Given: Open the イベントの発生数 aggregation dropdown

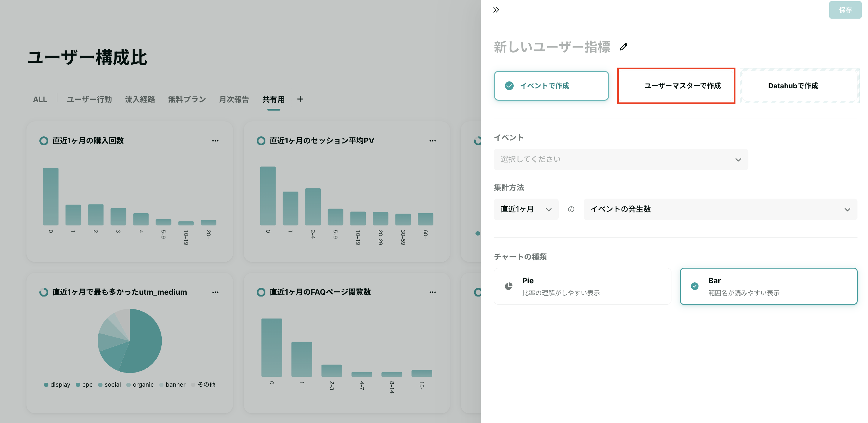Looking at the screenshot, I should pyautogui.click(x=720, y=209).
